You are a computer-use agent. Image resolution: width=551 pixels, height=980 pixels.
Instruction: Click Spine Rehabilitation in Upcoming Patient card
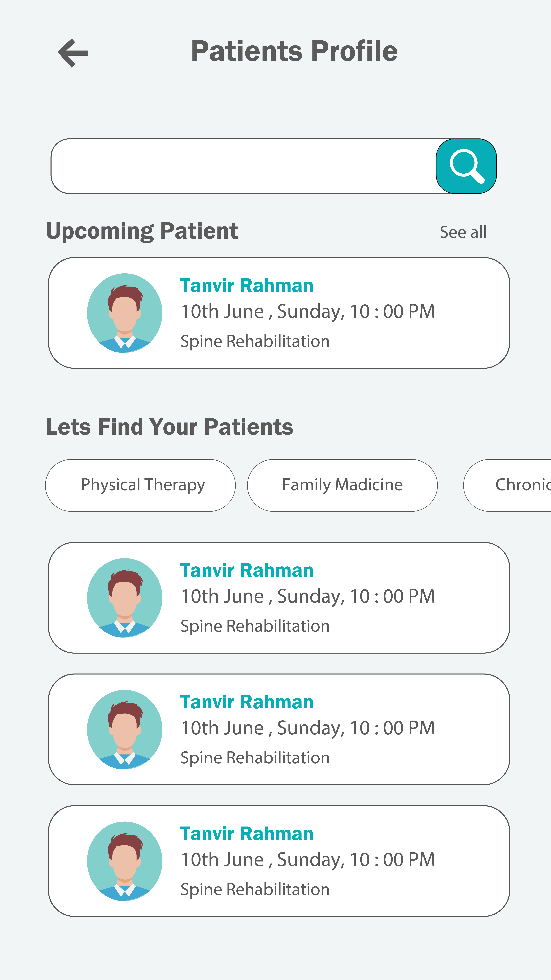[255, 341]
